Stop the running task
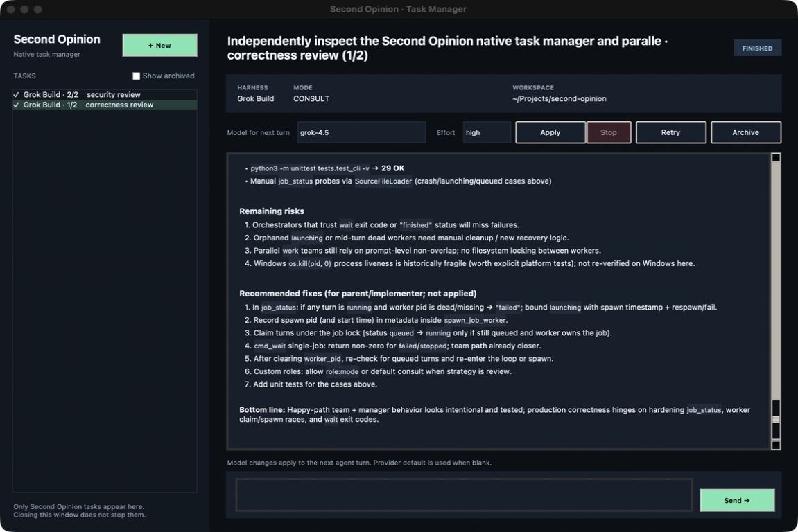Screen dimensions: 798x532 pos(609,132)
